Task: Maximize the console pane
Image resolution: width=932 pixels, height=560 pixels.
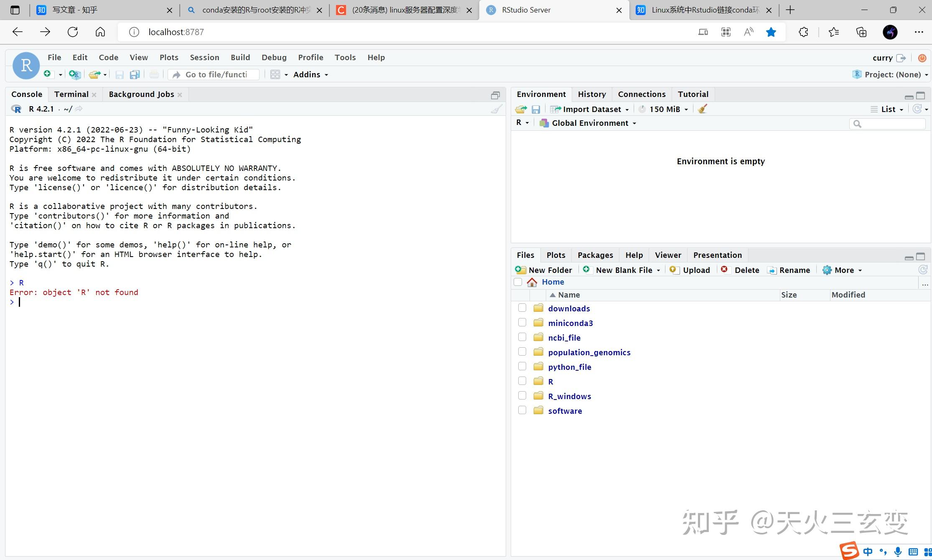Action: (x=495, y=95)
